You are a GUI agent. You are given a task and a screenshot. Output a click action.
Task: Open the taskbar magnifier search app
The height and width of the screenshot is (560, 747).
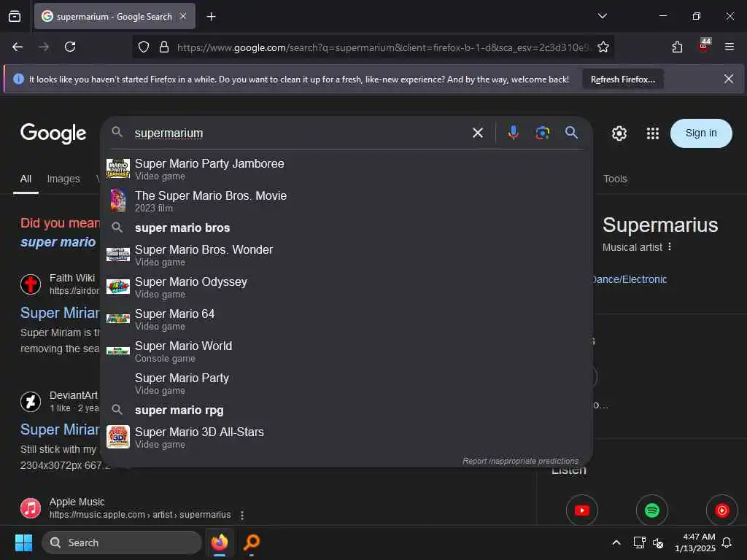[252, 542]
